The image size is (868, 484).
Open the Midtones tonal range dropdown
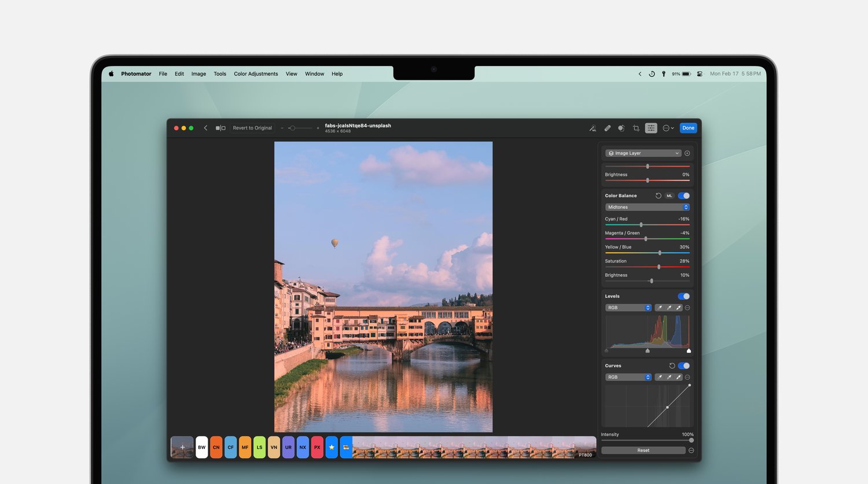click(648, 207)
